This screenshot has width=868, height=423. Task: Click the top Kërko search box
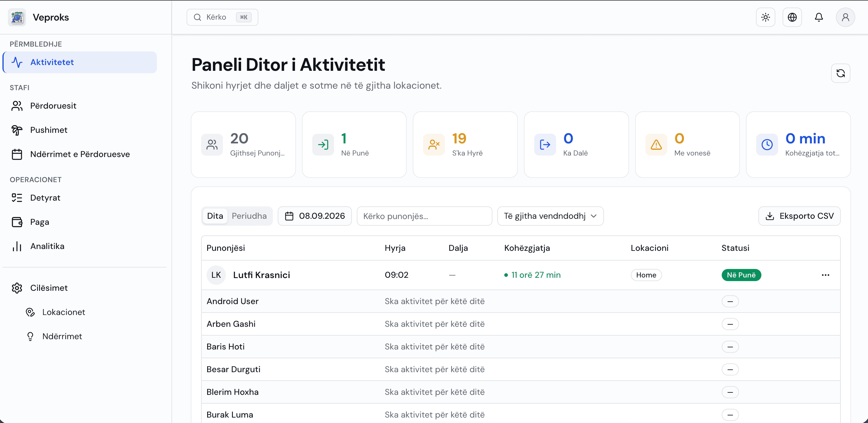click(x=222, y=17)
